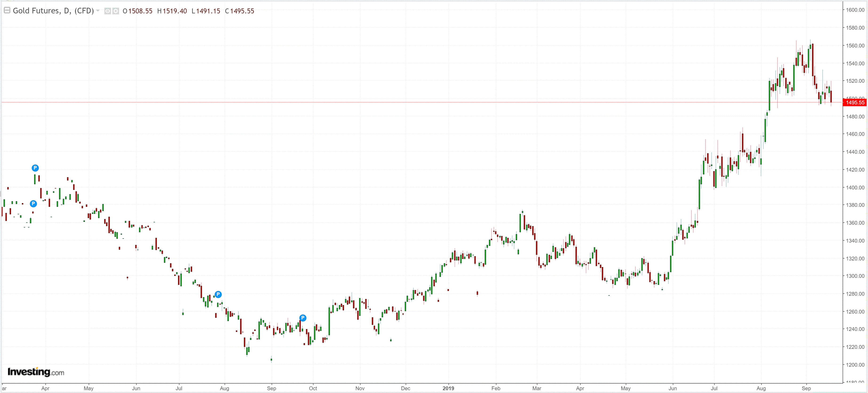Click the Jun 2019 label on time axis
The width and height of the screenshot is (868, 393).
pyautogui.click(x=673, y=388)
